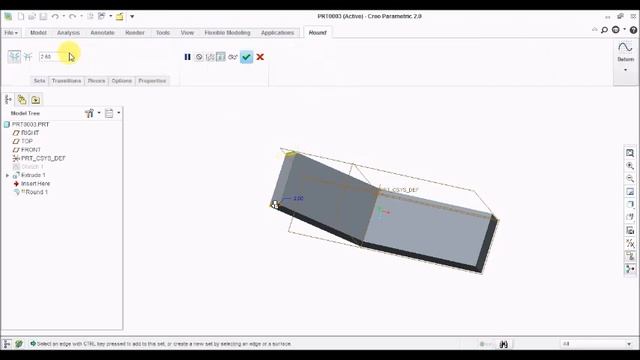The width and height of the screenshot is (640, 360).
Task: Open quick access toolbar customize arrow
Action: coord(132,17)
